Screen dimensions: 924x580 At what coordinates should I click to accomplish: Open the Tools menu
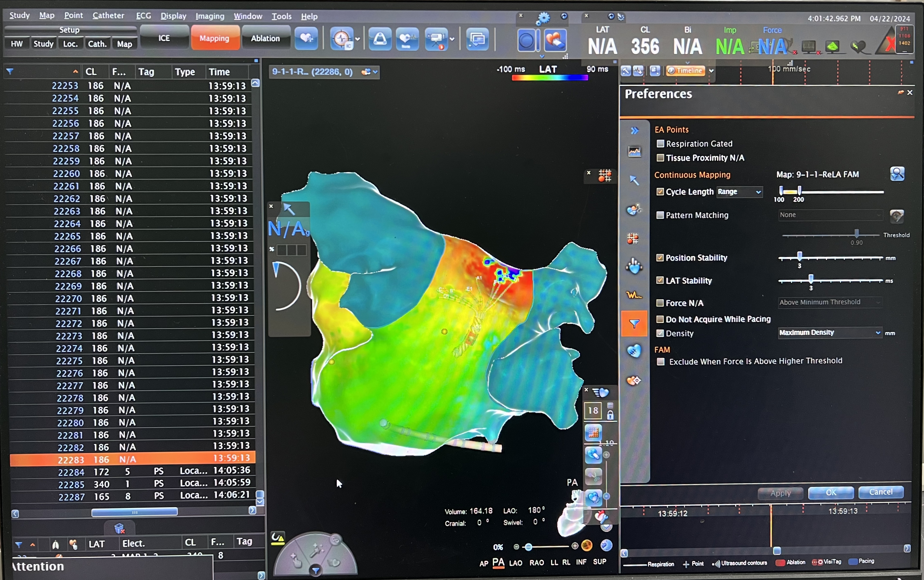[x=281, y=16]
